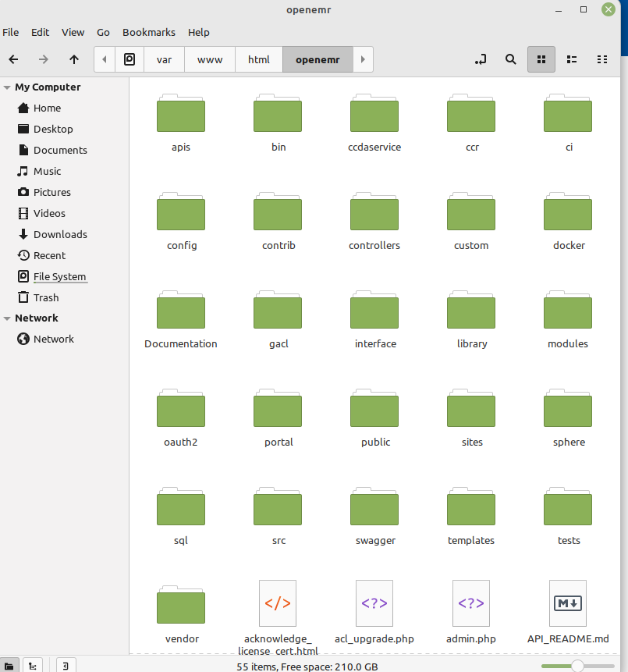Viewport: 628px width, 672px height.
Task: Select the apis folder
Action: tap(181, 123)
